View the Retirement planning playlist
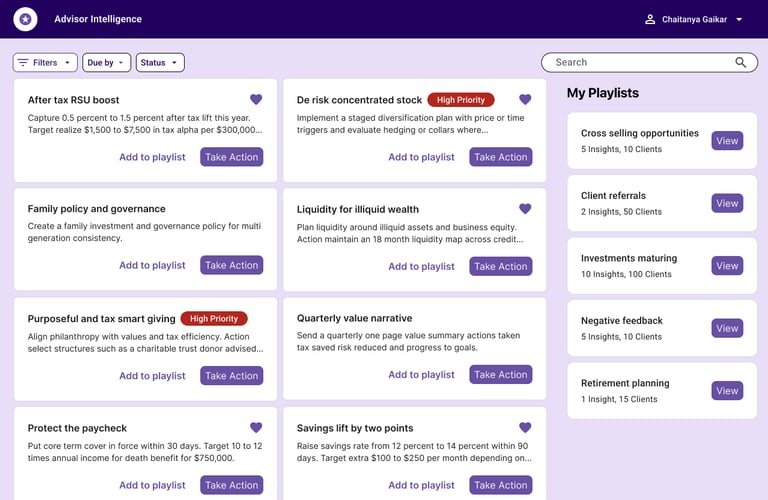The height and width of the screenshot is (500, 768). pos(727,391)
